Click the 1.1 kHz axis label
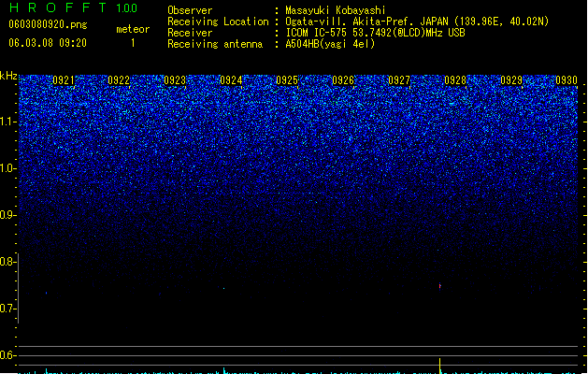This screenshot has height=374, width=588. pos(7,122)
